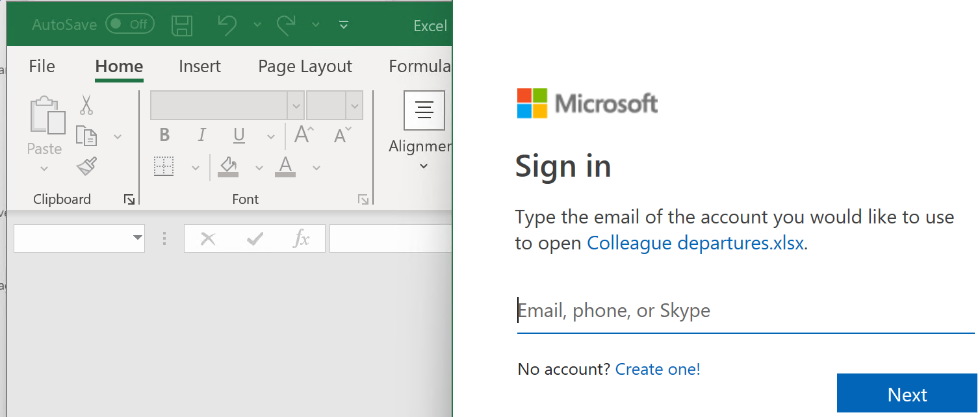The width and height of the screenshot is (980, 417).
Task: Open the Page Layout tab
Action: click(x=304, y=66)
